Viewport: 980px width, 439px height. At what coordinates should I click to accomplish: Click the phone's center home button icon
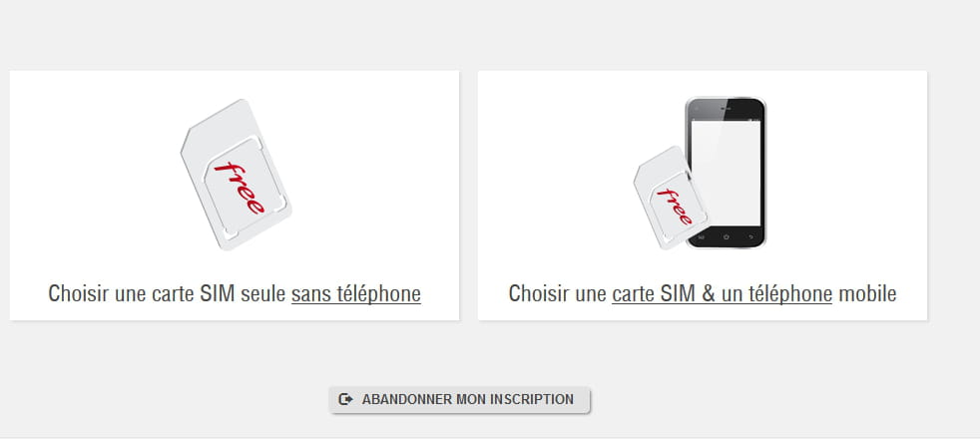727,237
